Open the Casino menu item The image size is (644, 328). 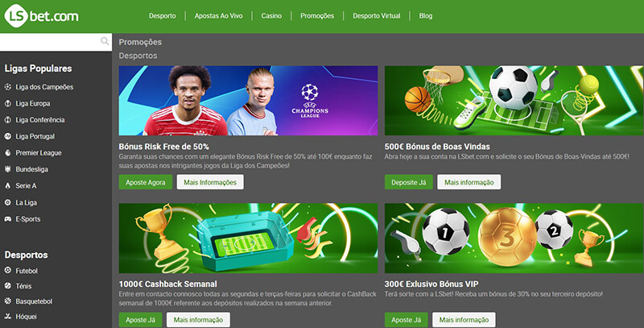(x=271, y=16)
